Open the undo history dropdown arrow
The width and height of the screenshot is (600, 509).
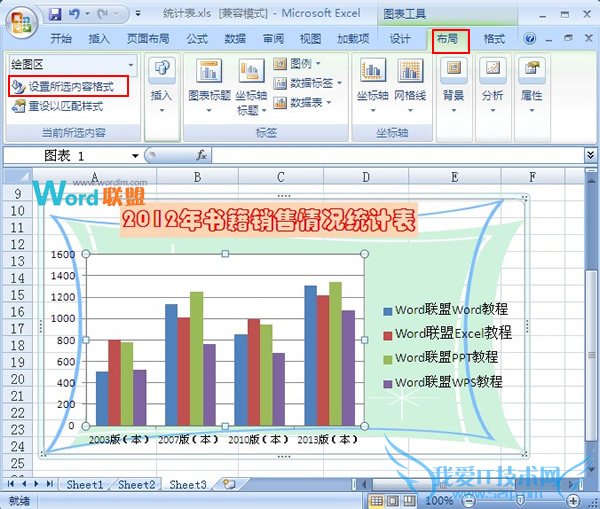point(87,15)
